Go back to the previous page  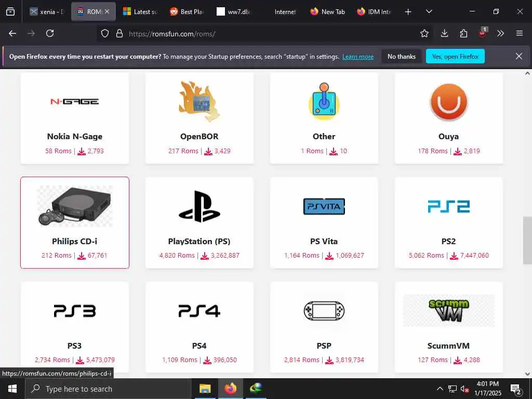coord(12,33)
